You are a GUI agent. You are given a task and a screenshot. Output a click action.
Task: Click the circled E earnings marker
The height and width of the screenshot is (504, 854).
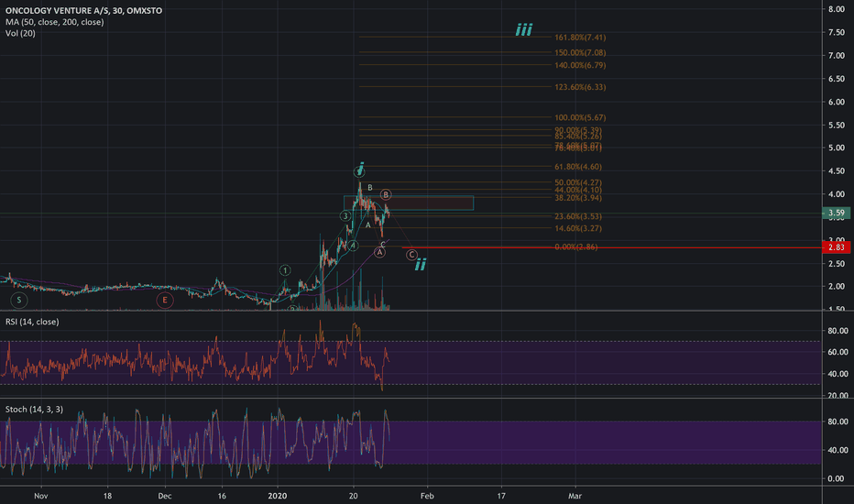165,300
